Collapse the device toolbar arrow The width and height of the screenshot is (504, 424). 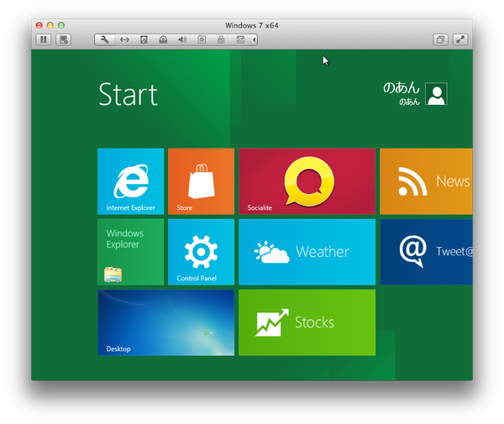coord(254,39)
